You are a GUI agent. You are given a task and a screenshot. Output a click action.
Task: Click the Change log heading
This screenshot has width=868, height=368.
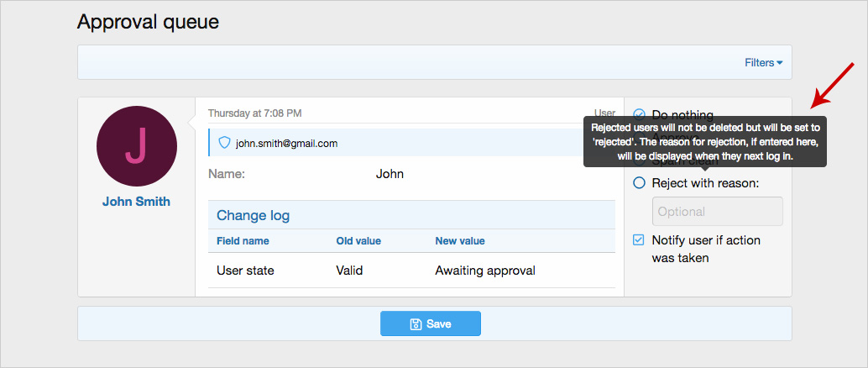(x=253, y=215)
